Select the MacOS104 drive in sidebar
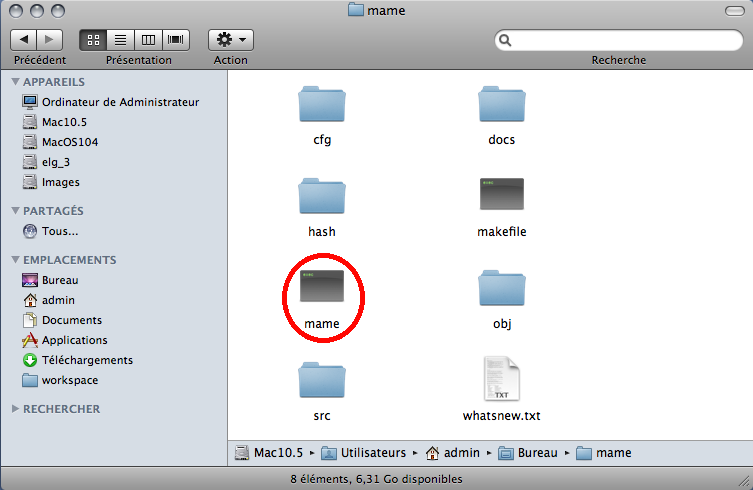Screen dimensions: 753x490 (x=60, y=142)
